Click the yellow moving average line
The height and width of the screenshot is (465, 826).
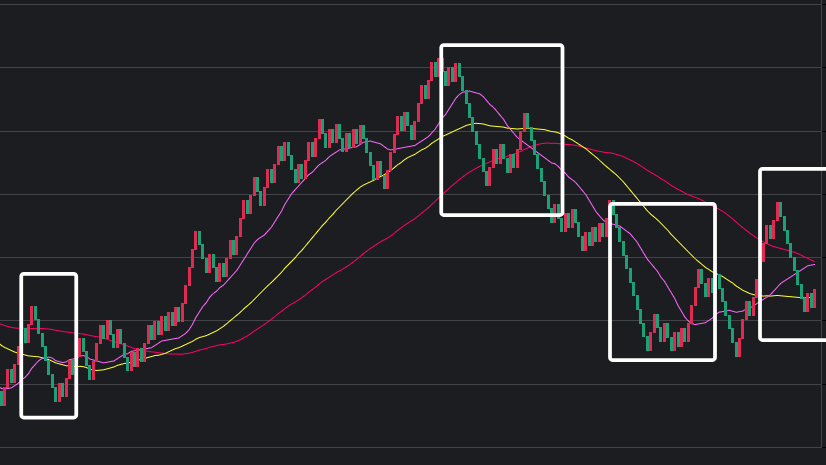pyautogui.click(x=300, y=252)
